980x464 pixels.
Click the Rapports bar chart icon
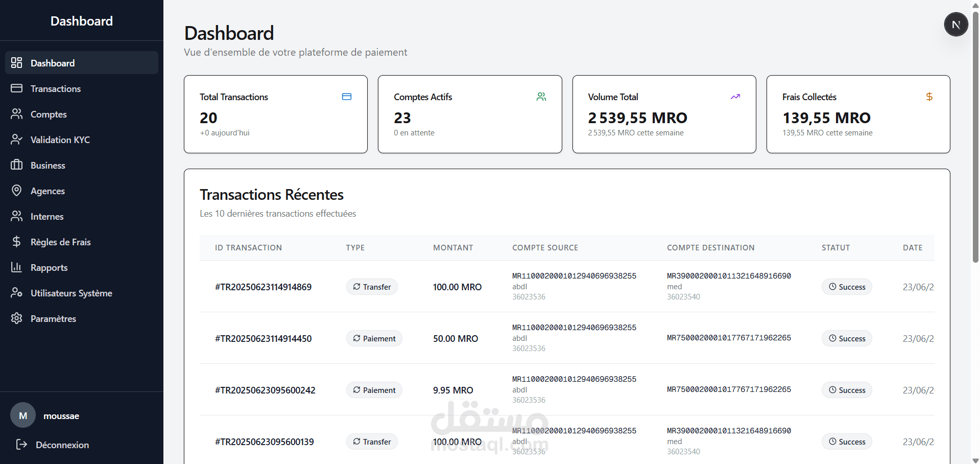(x=17, y=267)
